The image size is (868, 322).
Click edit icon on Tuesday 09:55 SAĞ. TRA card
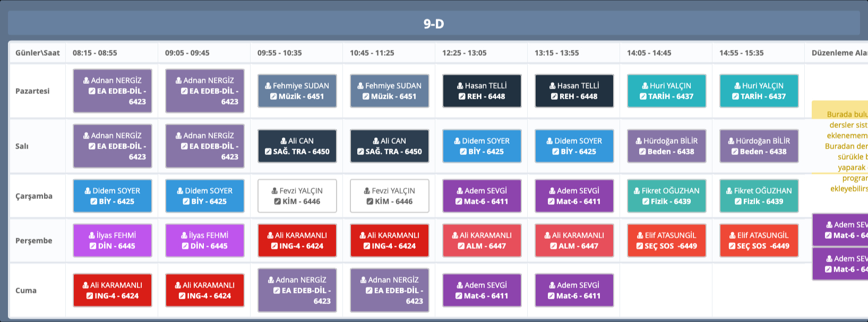pyautogui.click(x=268, y=152)
